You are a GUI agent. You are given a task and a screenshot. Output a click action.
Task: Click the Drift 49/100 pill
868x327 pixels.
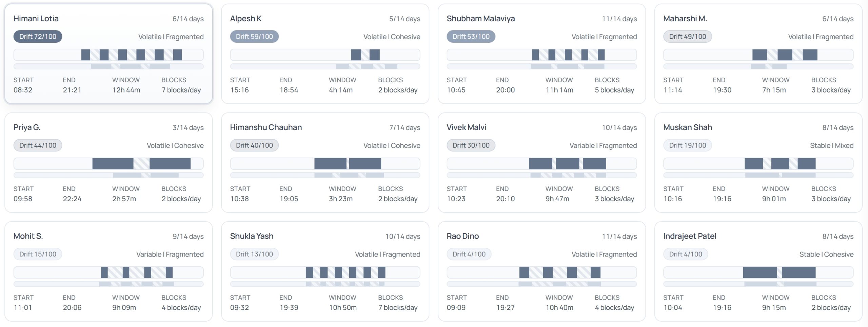click(688, 37)
